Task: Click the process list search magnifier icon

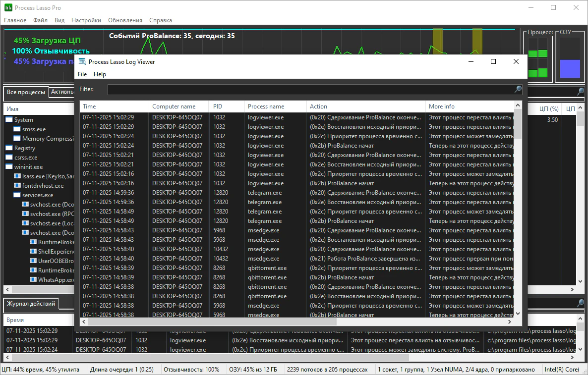Action: (581, 92)
